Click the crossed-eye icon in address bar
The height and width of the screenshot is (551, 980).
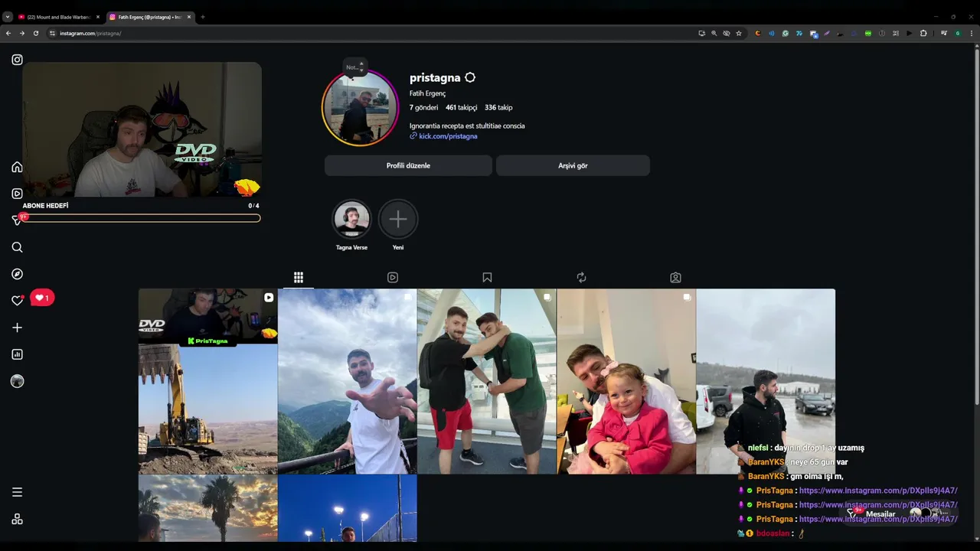[727, 33]
